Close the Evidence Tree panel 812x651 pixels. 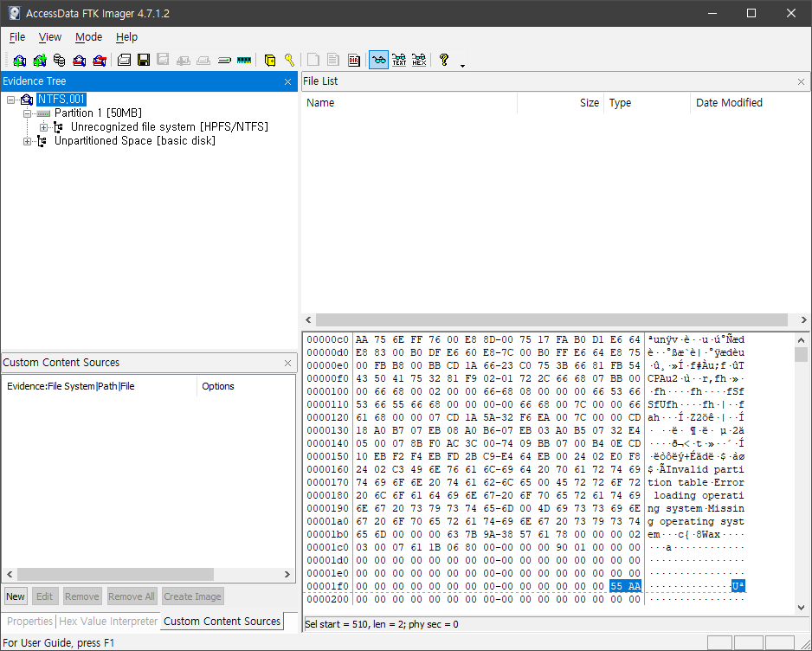pyautogui.click(x=288, y=82)
